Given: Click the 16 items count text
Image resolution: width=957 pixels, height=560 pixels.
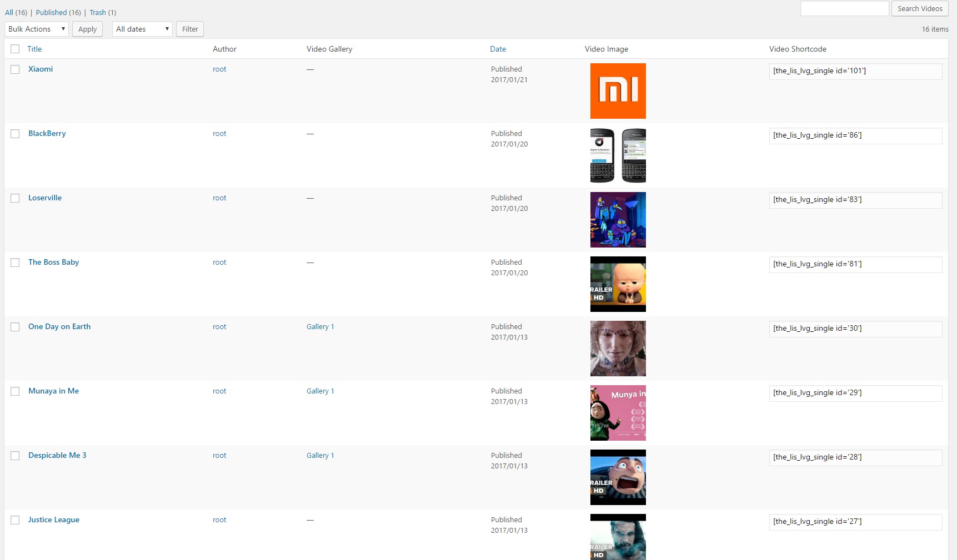Looking at the screenshot, I should pos(935,29).
